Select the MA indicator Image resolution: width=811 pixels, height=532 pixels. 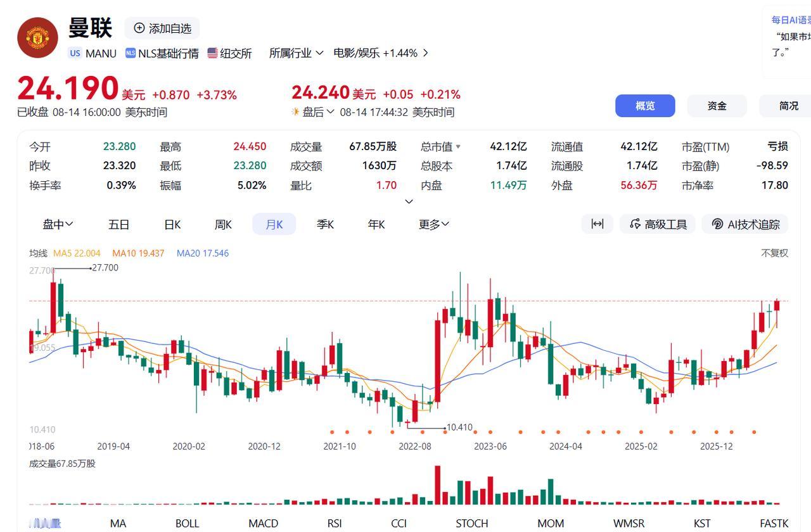pyautogui.click(x=118, y=523)
